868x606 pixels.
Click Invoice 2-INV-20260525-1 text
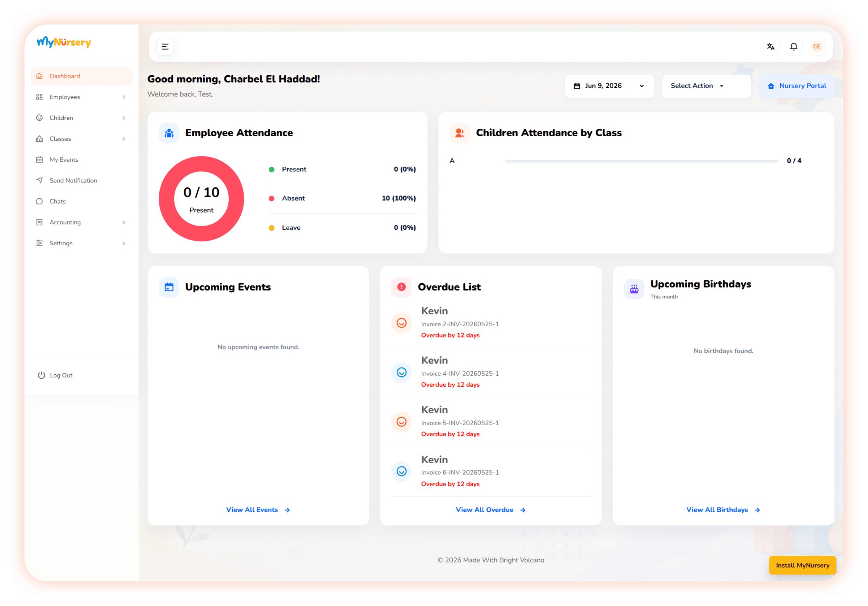(460, 324)
